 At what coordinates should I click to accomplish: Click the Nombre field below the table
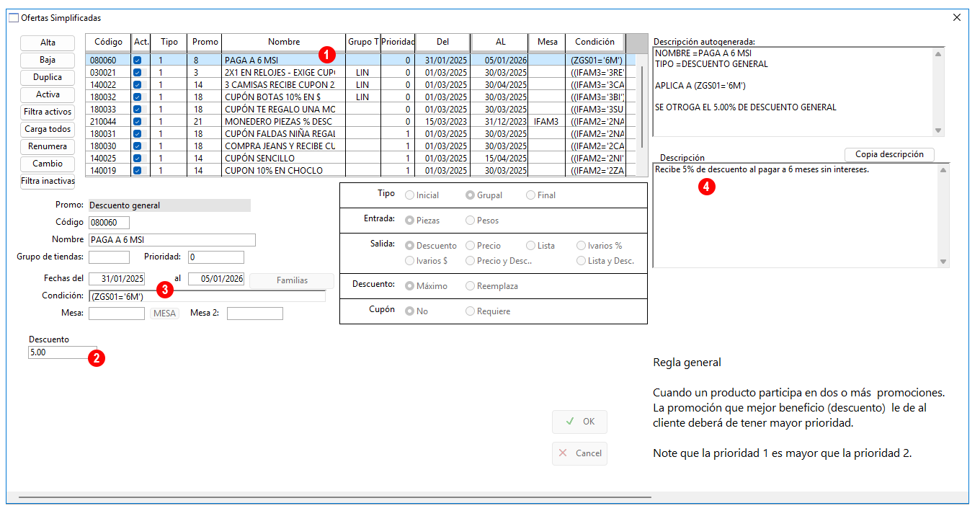pyautogui.click(x=172, y=240)
